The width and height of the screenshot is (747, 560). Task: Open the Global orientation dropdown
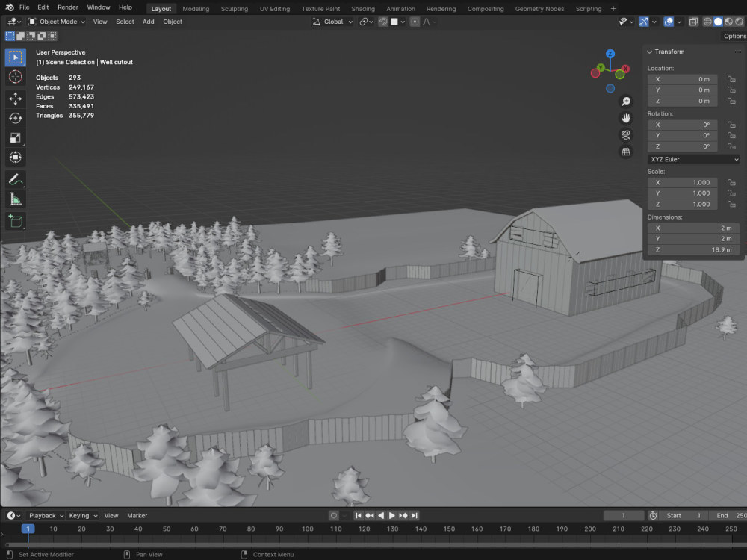[332, 22]
